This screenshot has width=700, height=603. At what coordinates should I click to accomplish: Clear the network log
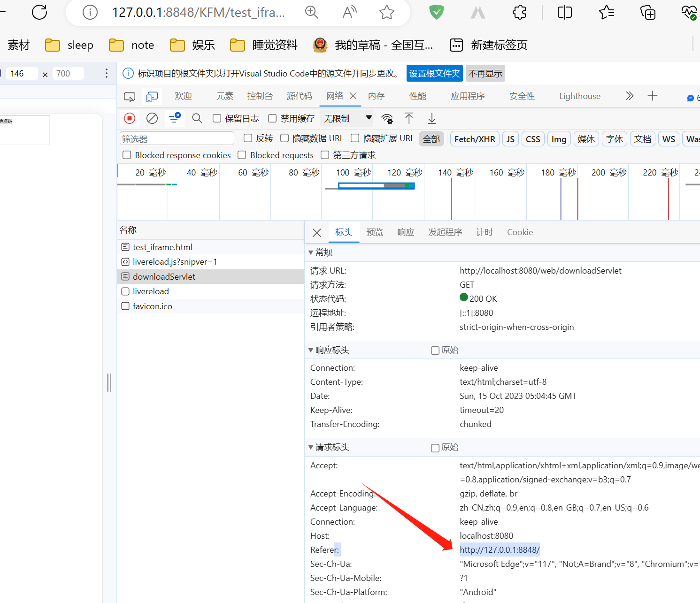(x=152, y=118)
